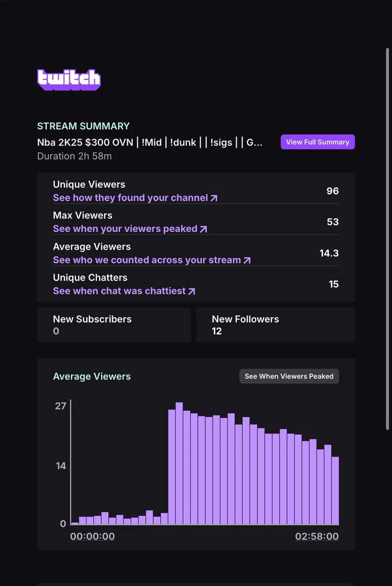This screenshot has width=392, height=586.
Task: Click the Max Viewers value 53
Action: (x=332, y=222)
